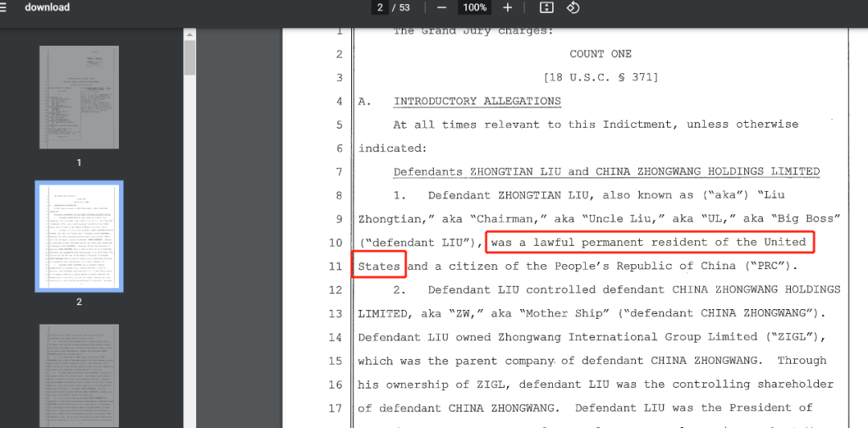Click the 'download' document title
Image resolution: width=868 pixels, height=428 pixels.
[x=47, y=8]
